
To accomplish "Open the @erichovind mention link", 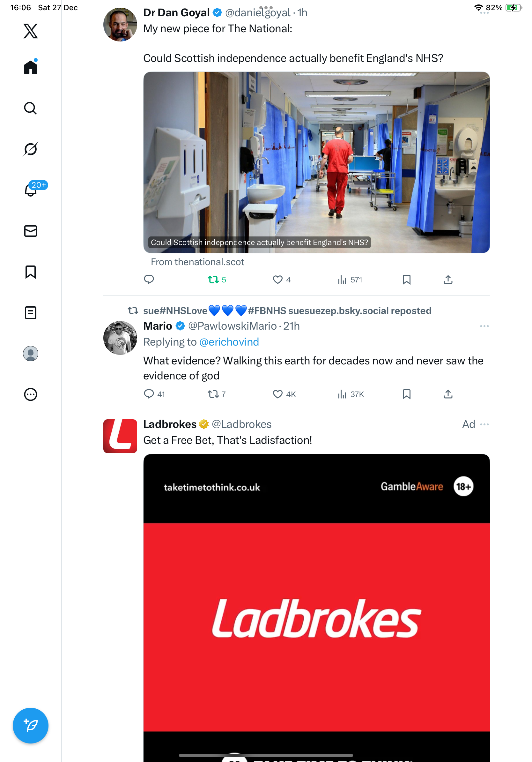I will tap(229, 342).
